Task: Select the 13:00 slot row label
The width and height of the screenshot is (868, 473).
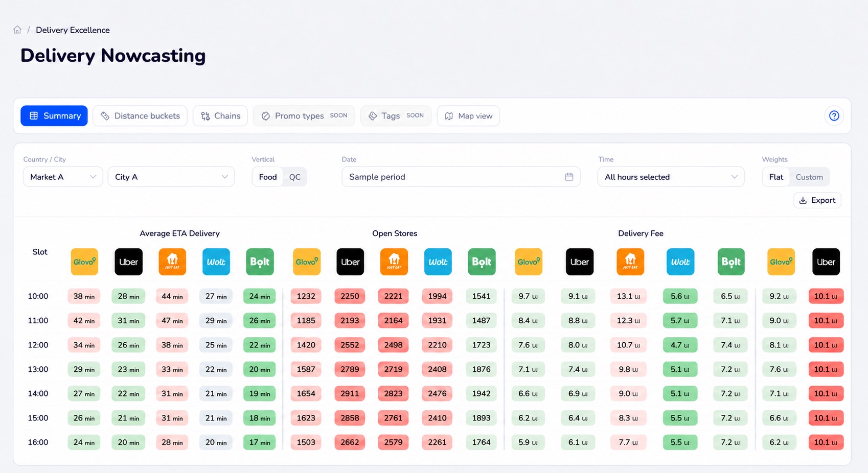Action: pos(38,369)
